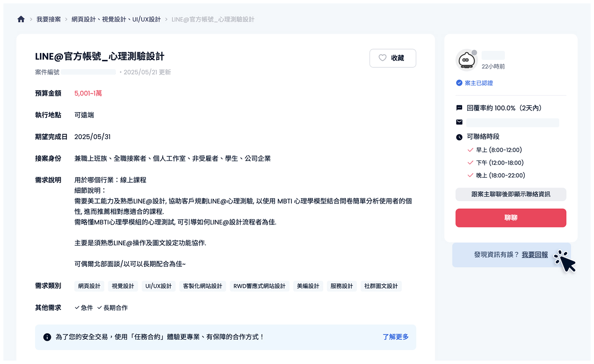Click the info icon in the safety notice
Viewport: 594px width, 364px height.
(47, 337)
